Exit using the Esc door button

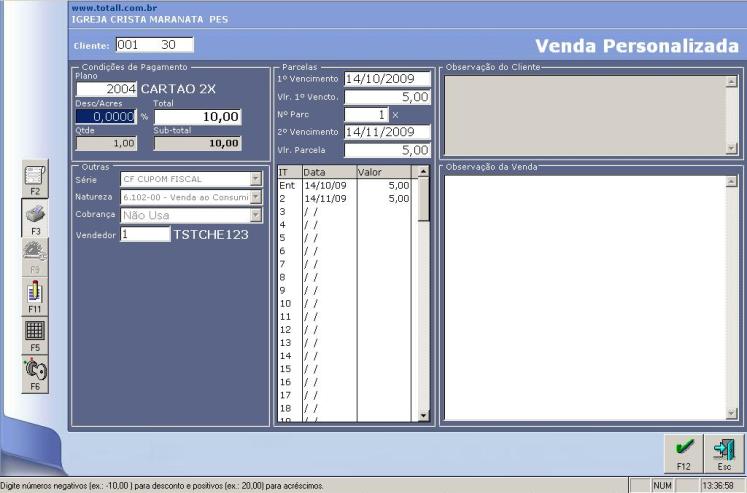724,453
